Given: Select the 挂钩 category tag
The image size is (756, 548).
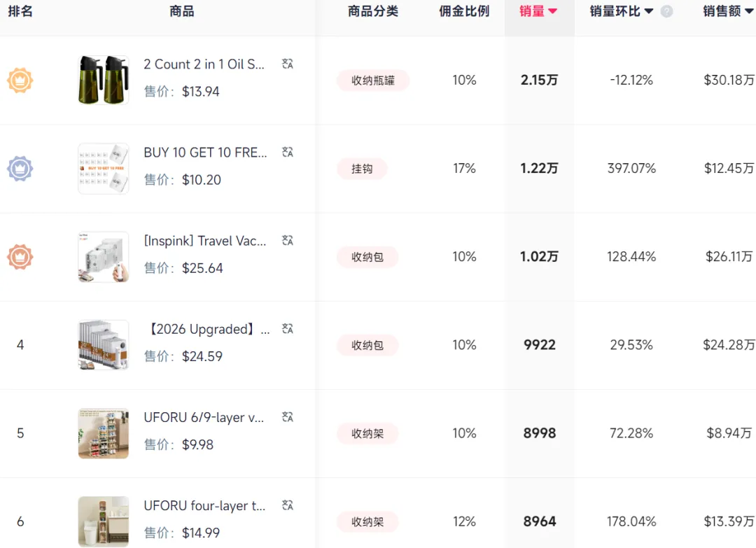Looking at the screenshot, I should click(362, 168).
